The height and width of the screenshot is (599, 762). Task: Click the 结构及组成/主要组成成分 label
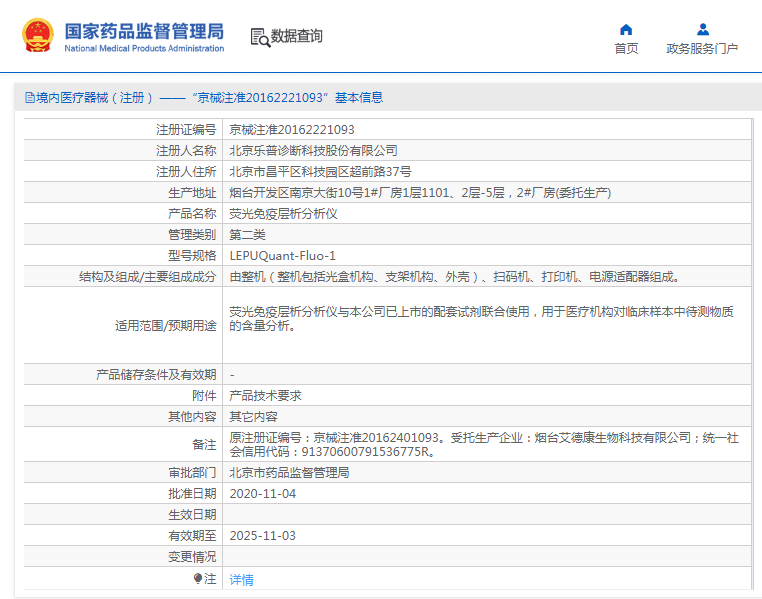coord(148,276)
